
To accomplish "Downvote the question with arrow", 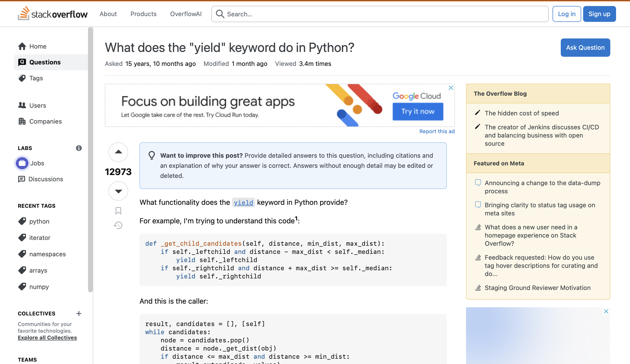I will click(118, 191).
